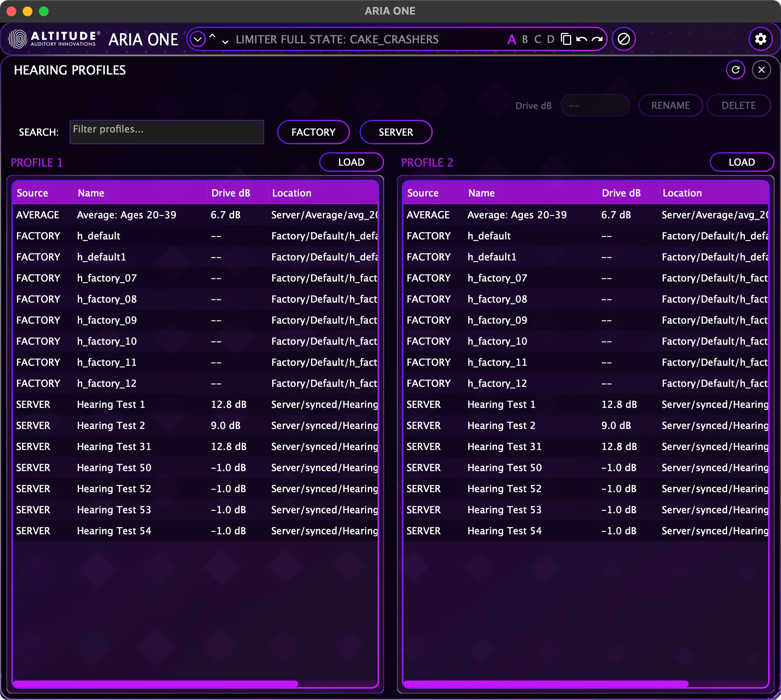Click LOAD for Profile 2
Screen dimensions: 781x700
(x=742, y=162)
